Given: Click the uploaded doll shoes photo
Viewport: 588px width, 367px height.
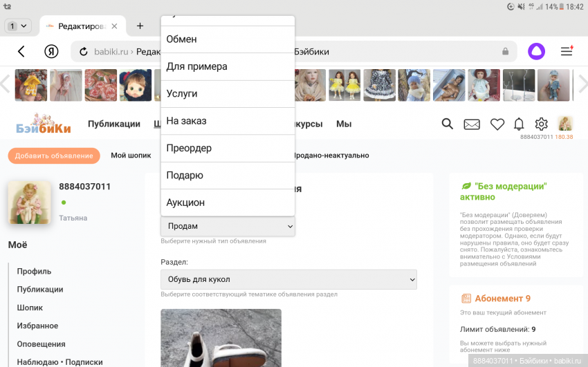Looking at the screenshot, I should (221, 338).
